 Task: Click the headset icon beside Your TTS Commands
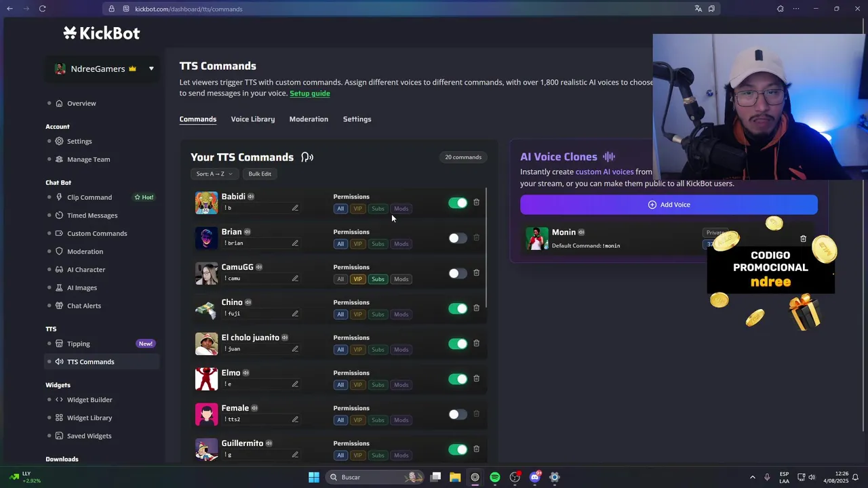point(307,157)
